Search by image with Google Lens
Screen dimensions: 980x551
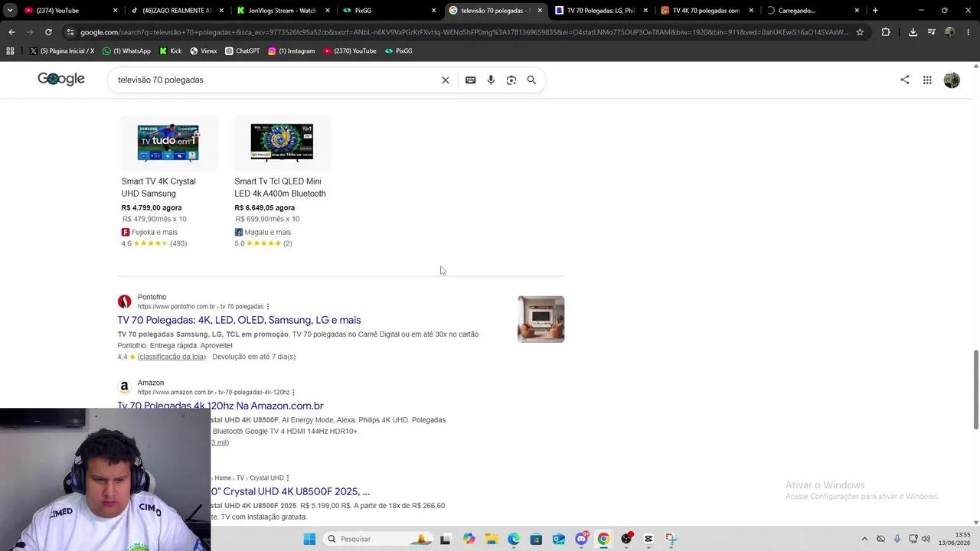point(511,80)
